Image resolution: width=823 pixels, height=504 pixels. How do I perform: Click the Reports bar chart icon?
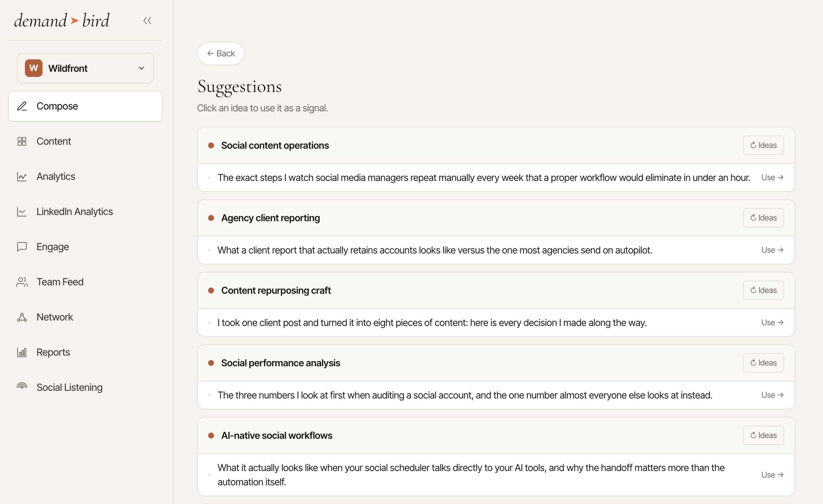22,352
